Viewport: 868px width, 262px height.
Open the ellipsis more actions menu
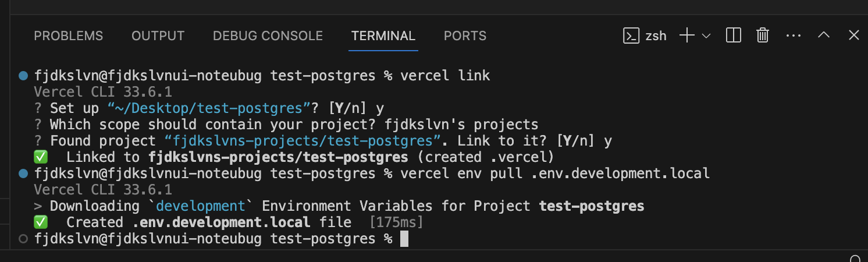coord(794,36)
